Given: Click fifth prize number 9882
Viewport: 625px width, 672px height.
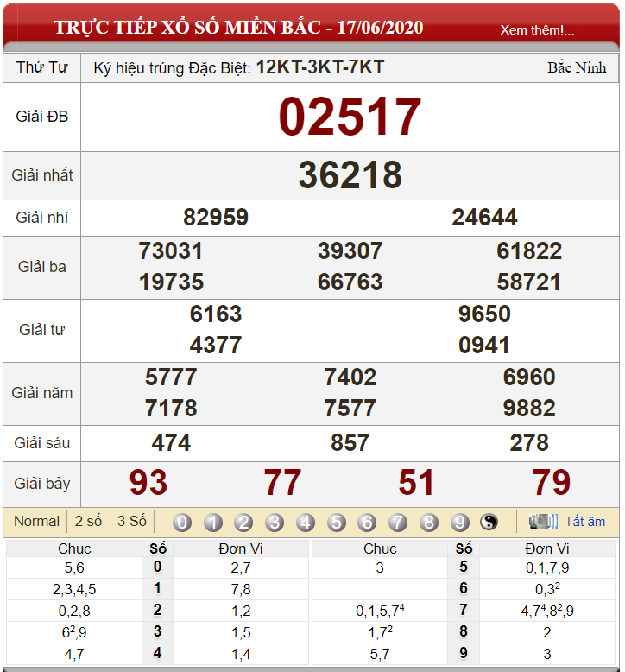Looking at the screenshot, I should click(529, 408).
